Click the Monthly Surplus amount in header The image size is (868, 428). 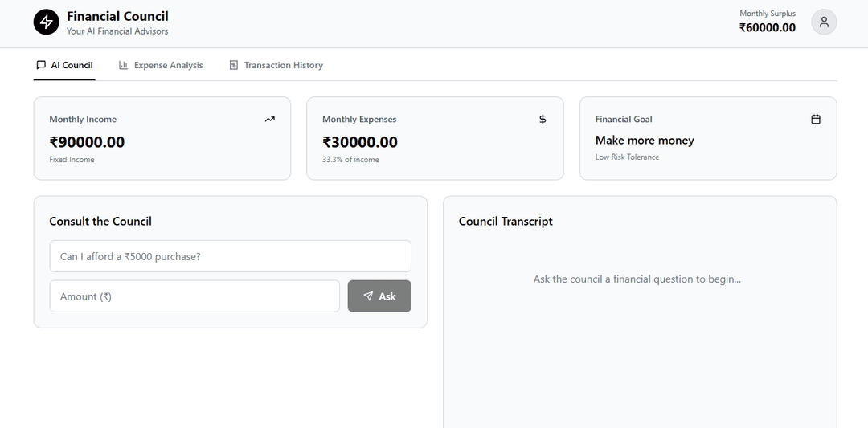click(x=767, y=27)
